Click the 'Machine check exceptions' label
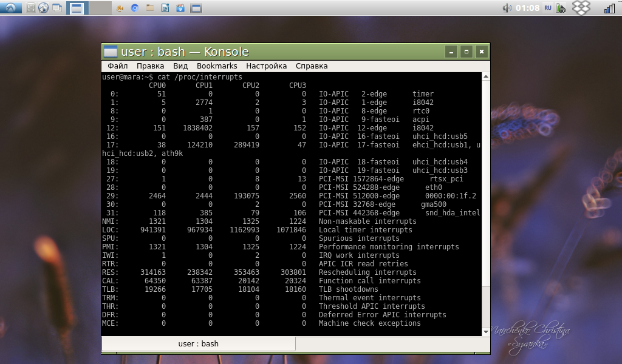Viewport: 622px width, 364px height. [x=370, y=323]
